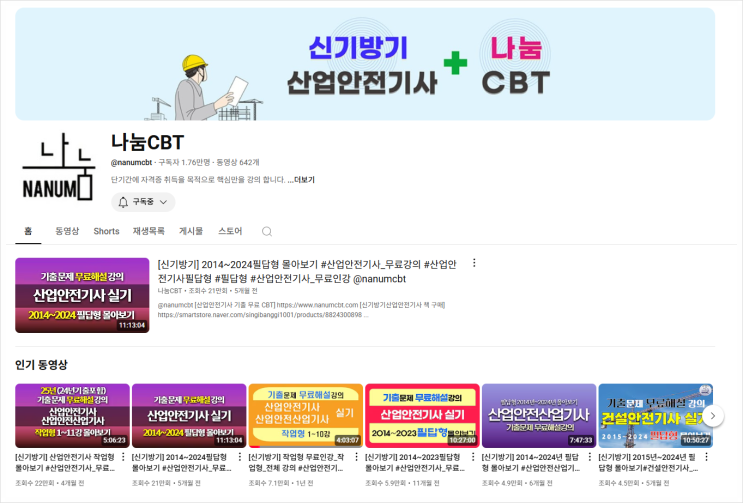Switch to the Shorts tab

106,231
